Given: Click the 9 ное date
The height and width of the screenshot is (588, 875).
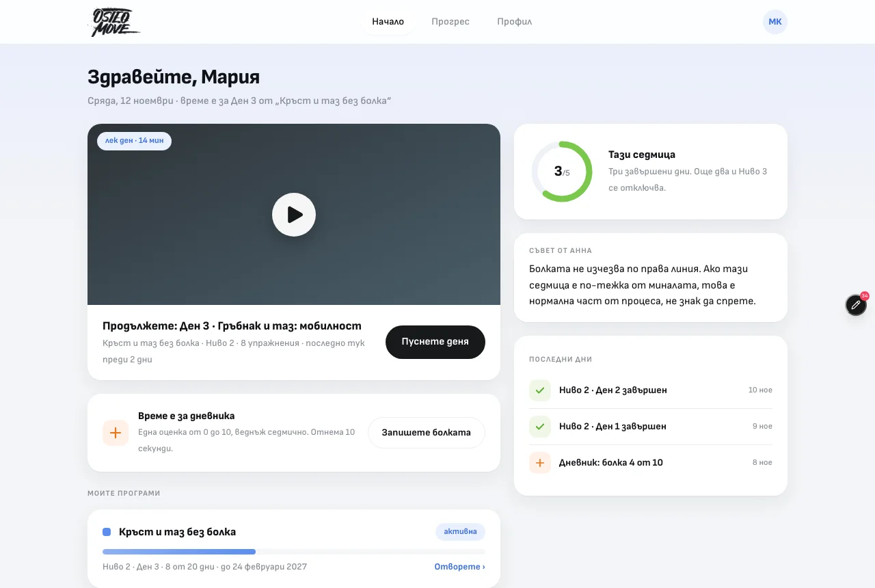Looking at the screenshot, I should pyautogui.click(x=762, y=427).
